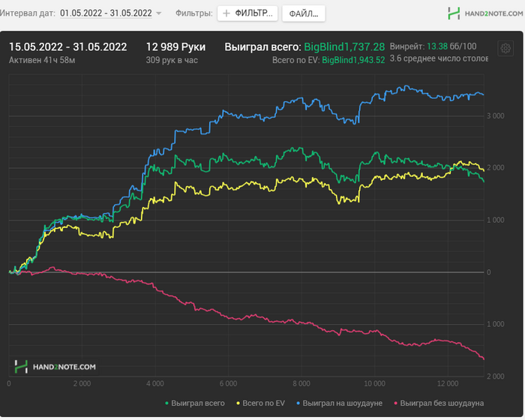Toggle the Выиграл всего legend series
This screenshot has width=525, height=420.
[195, 403]
